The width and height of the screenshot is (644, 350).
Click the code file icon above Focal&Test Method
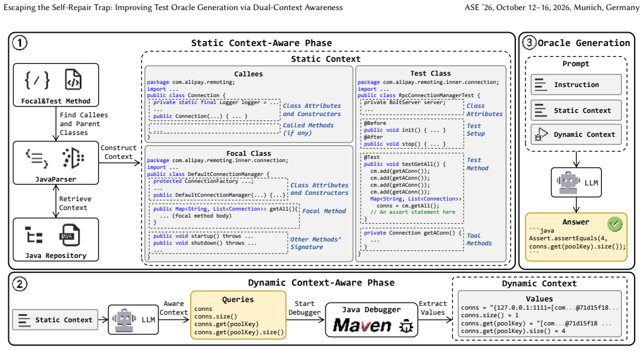[x=74, y=79]
